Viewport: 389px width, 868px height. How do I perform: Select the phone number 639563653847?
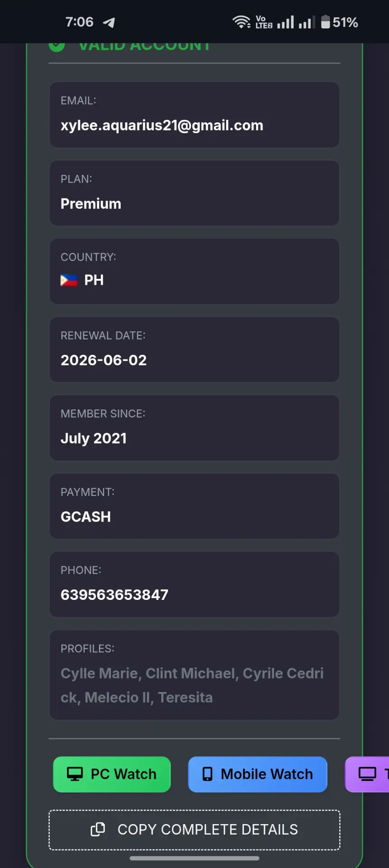(x=114, y=595)
